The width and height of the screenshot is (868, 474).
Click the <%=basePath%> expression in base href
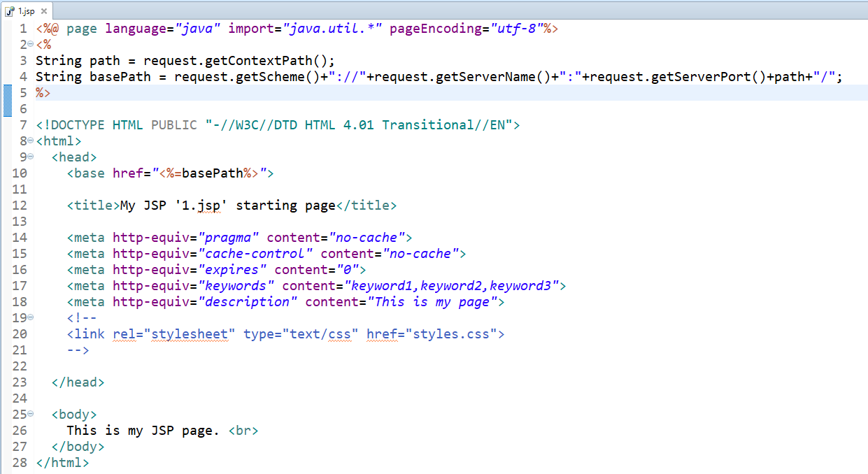click(x=208, y=173)
